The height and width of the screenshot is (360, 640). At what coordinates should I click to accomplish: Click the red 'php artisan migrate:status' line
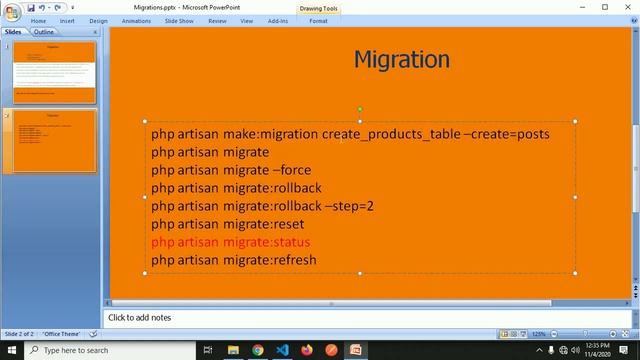(x=231, y=242)
